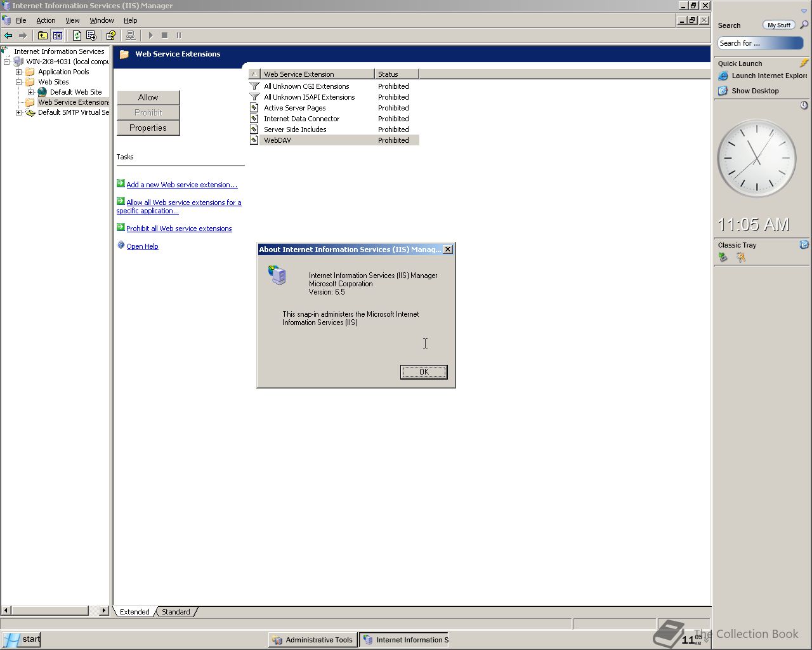Click the Quick Launch lightning icon
Image resolution: width=812 pixels, height=650 pixels.
pos(804,63)
